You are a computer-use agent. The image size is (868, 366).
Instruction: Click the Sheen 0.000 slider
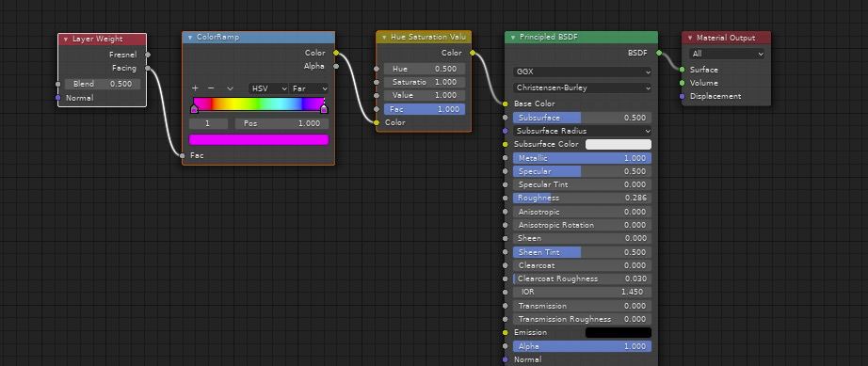click(583, 238)
